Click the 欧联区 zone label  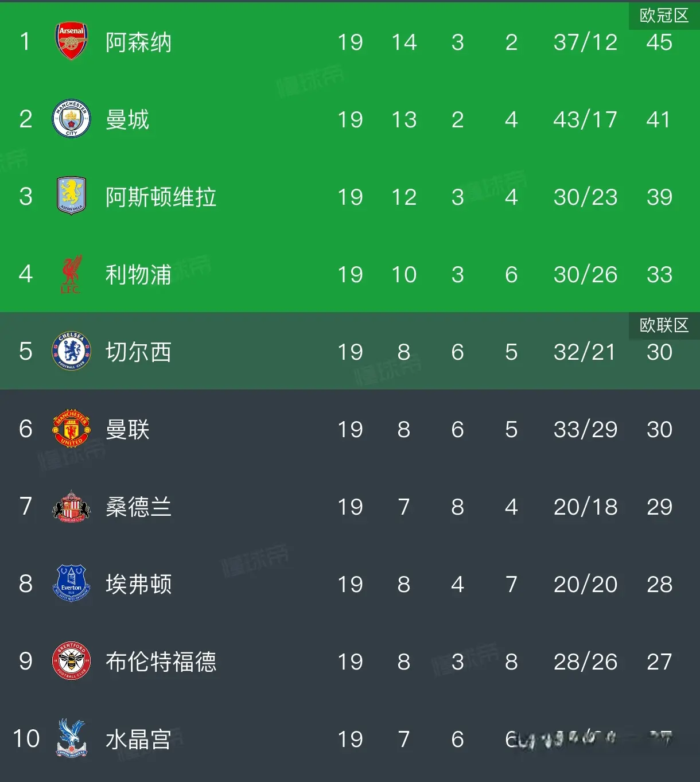[x=664, y=325]
